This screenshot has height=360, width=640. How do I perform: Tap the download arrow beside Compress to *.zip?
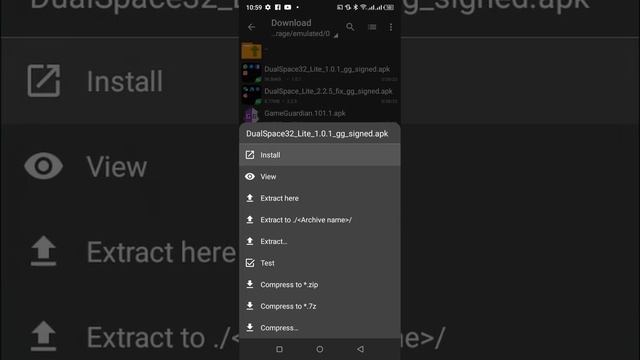[250, 284]
